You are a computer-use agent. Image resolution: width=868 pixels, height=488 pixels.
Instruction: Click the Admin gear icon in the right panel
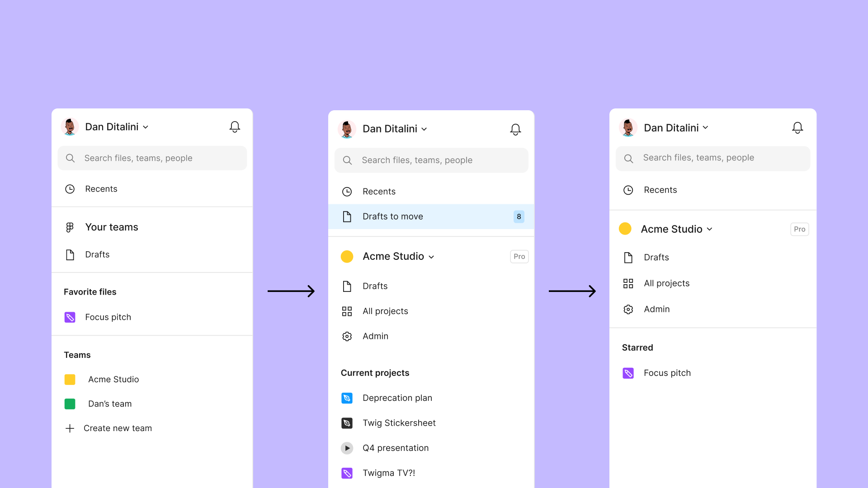628,310
